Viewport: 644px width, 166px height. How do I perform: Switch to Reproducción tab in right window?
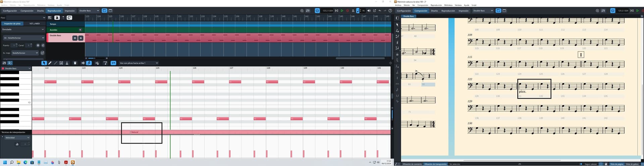pyautogui.click(x=448, y=11)
